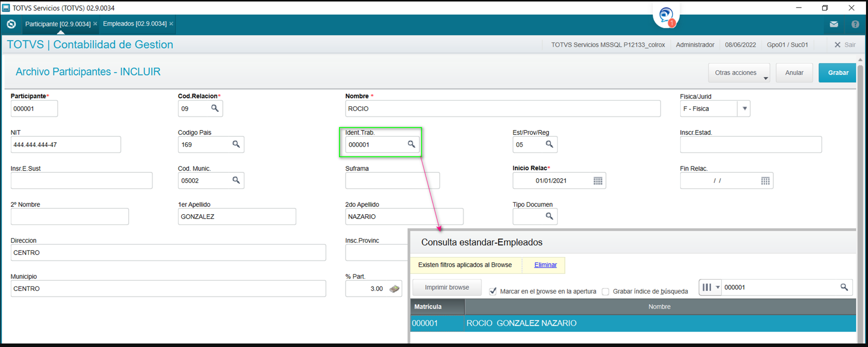Click the Insc.Provinc input field

(x=377, y=253)
